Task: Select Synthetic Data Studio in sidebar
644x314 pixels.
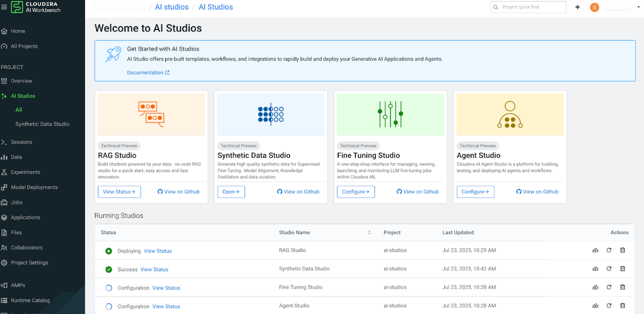Action: coord(42,124)
